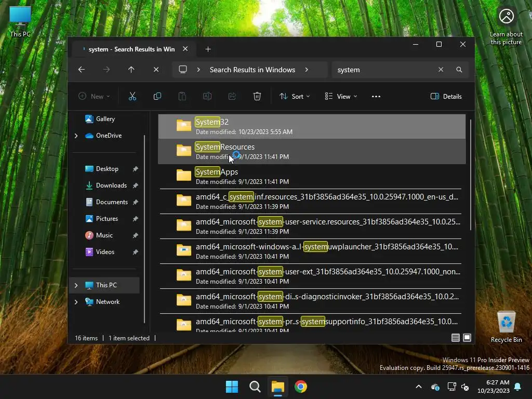
Task: Click the Delete trash can icon
Action: (x=257, y=96)
